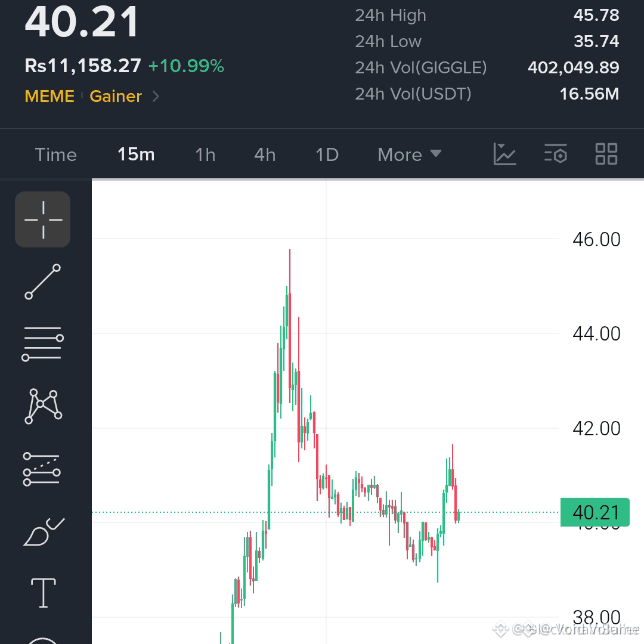Select the trend line drawing tool
The image size is (644, 644).
pyautogui.click(x=43, y=281)
